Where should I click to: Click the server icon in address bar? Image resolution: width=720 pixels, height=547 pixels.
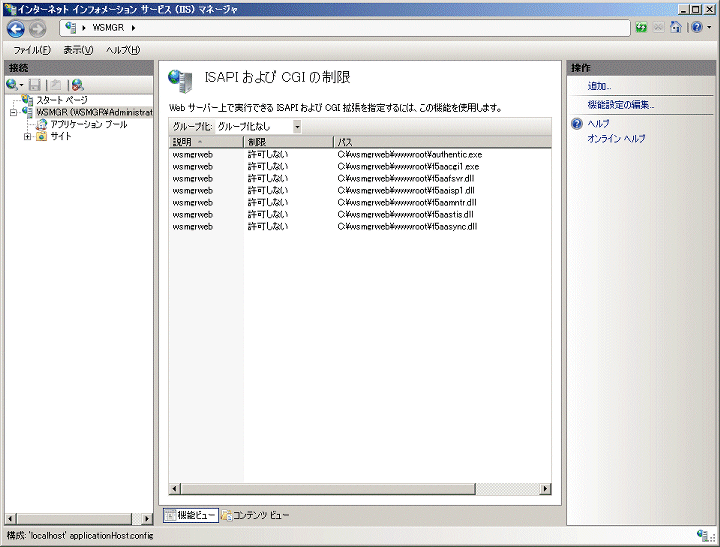pyautogui.click(x=70, y=28)
